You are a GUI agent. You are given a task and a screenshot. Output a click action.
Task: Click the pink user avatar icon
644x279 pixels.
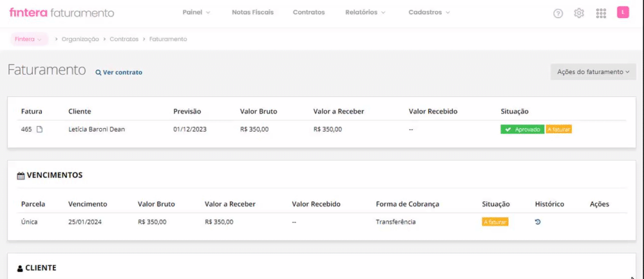pyautogui.click(x=623, y=13)
